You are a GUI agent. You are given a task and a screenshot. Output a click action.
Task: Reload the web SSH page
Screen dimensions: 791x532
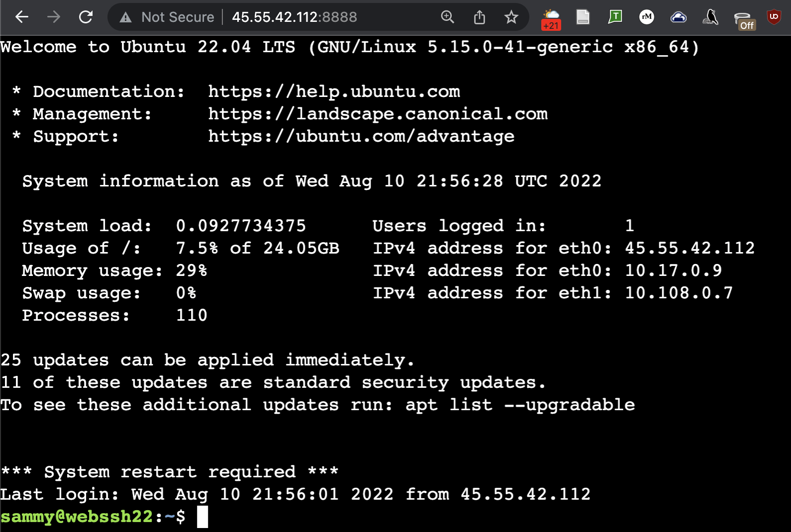coord(86,17)
